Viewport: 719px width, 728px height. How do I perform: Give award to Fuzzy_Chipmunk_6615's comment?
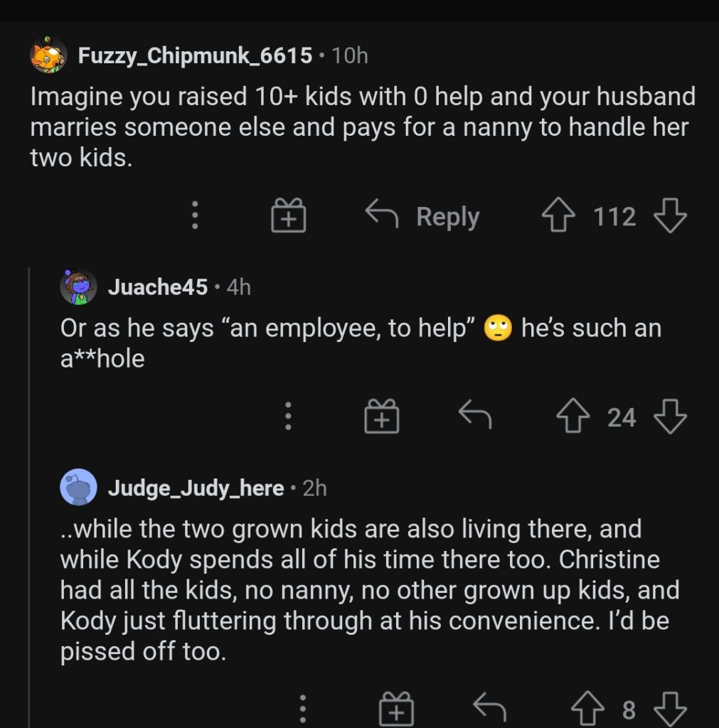click(x=288, y=216)
